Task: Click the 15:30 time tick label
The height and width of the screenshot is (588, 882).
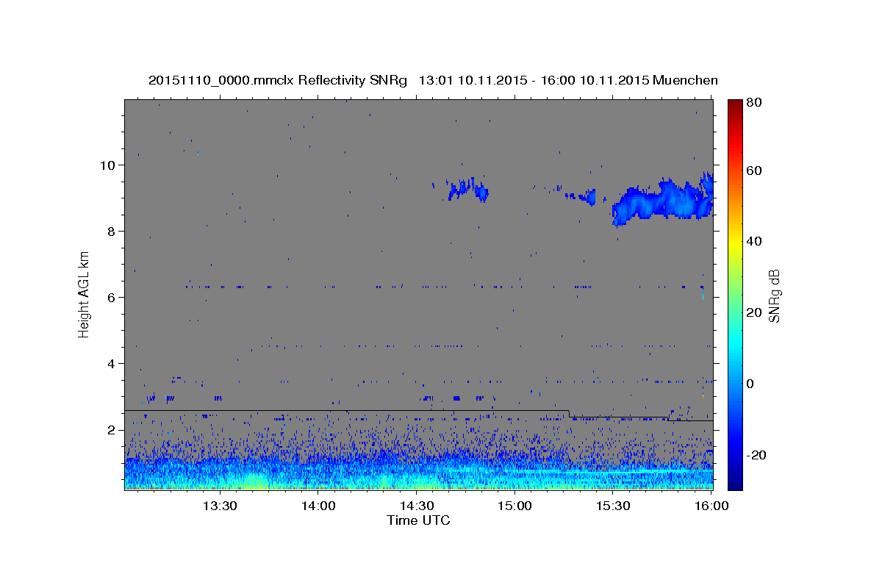Action: [613, 506]
